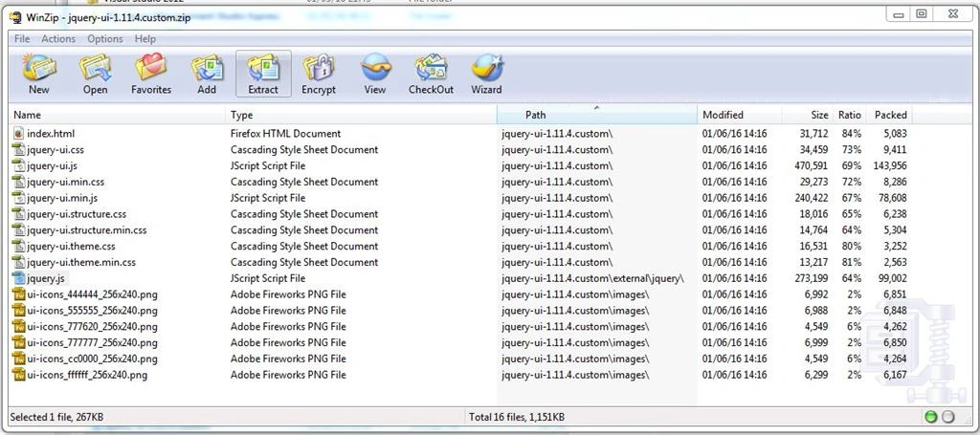The image size is (980, 435).
Task: Click the jquery-ui.js file name
Action: (52, 166)
